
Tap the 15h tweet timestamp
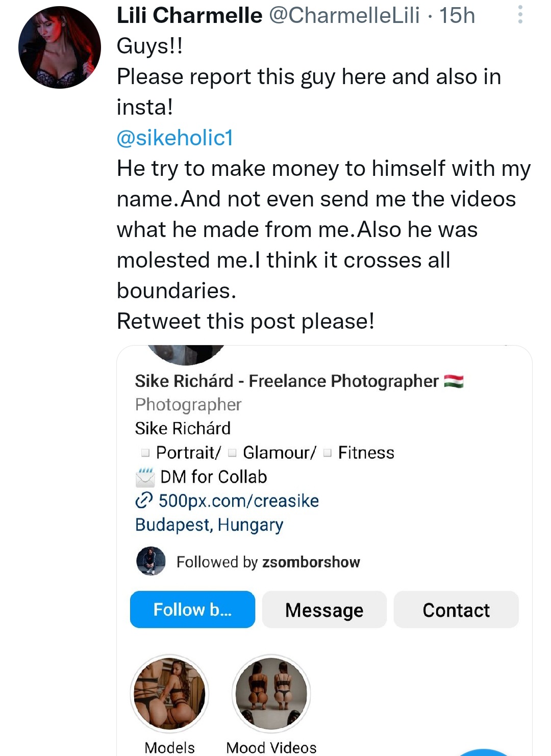coord(457,15)
